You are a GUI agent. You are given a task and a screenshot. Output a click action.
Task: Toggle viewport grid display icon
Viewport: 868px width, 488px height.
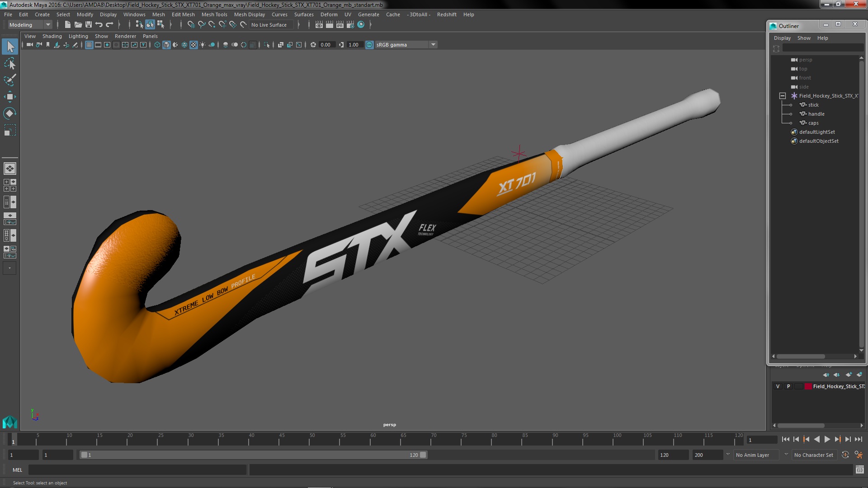coord(89,45)
